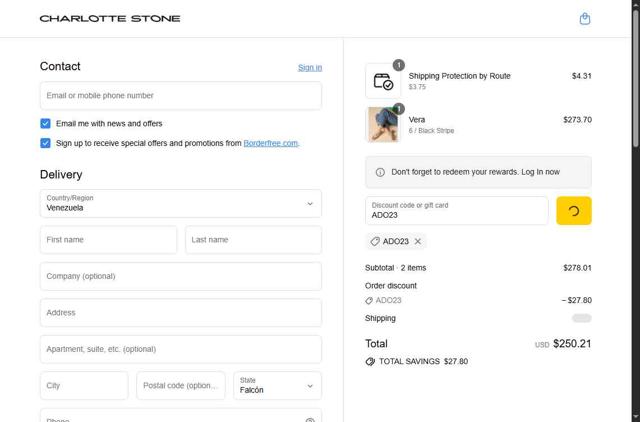
Task: Click the 6 / Black Stripe variant text
Action: [431, 131]
